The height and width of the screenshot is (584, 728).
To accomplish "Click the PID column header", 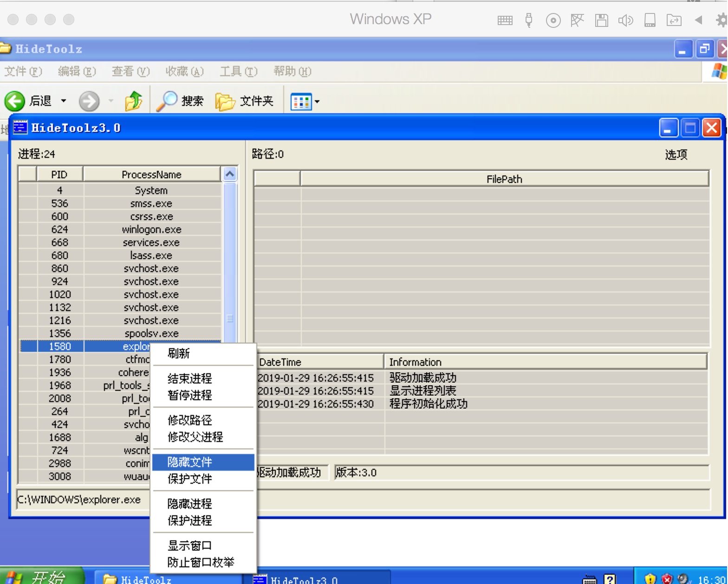I will pyautogui.click(x=59, y=175).
